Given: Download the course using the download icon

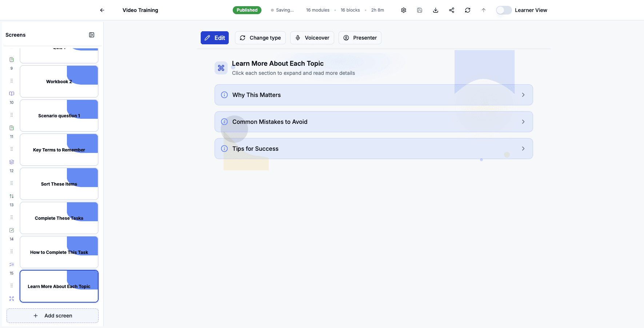Looking at the screenshot, I should click(x=436, y=10).
